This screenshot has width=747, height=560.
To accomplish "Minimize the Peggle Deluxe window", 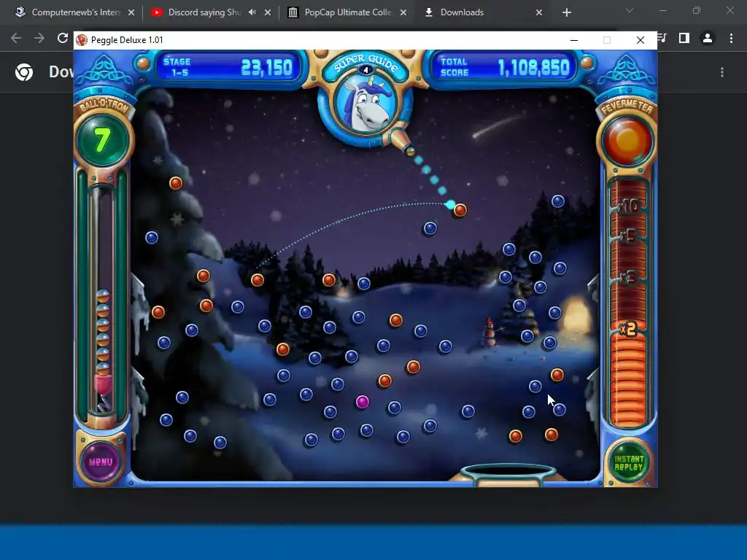I will (574, 40).
